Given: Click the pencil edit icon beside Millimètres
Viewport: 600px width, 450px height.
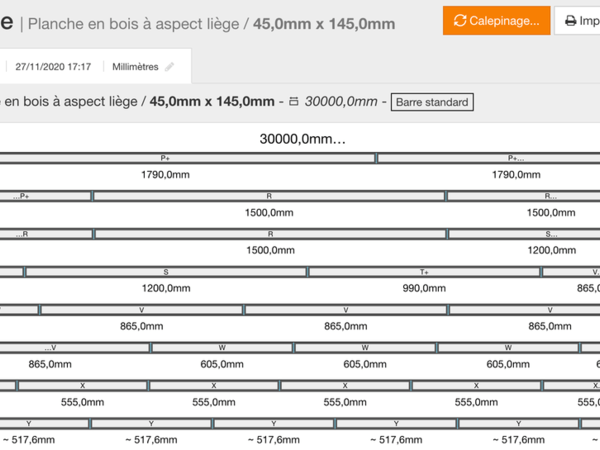Looking at the screenshot, I should click(x=169, y=67).
